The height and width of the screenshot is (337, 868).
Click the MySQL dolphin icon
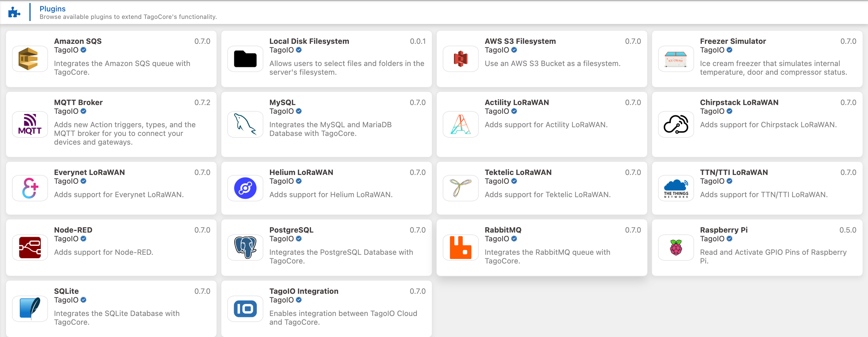click(245, 124)
